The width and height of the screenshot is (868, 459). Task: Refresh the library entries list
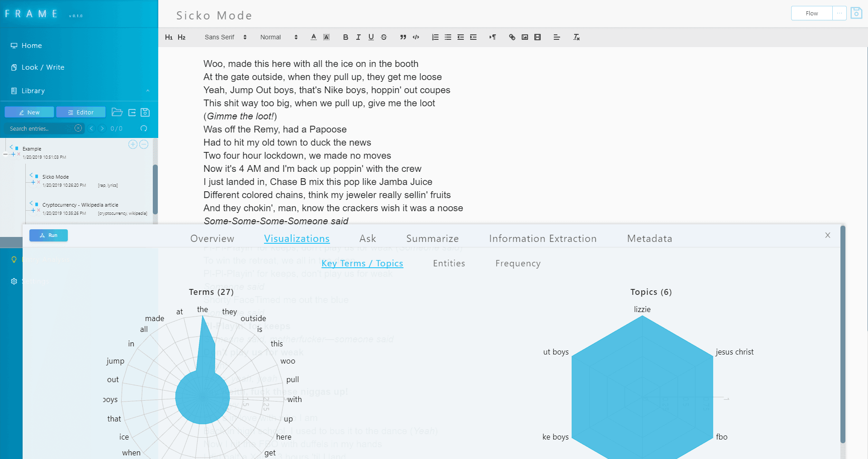point(144,128)
